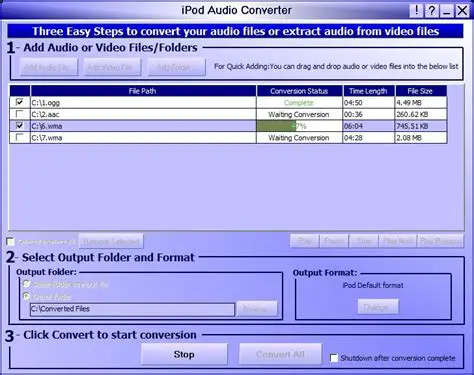Click the 2.08 MB file size cell
Screen dimensions: 474x375
point(421,138)
